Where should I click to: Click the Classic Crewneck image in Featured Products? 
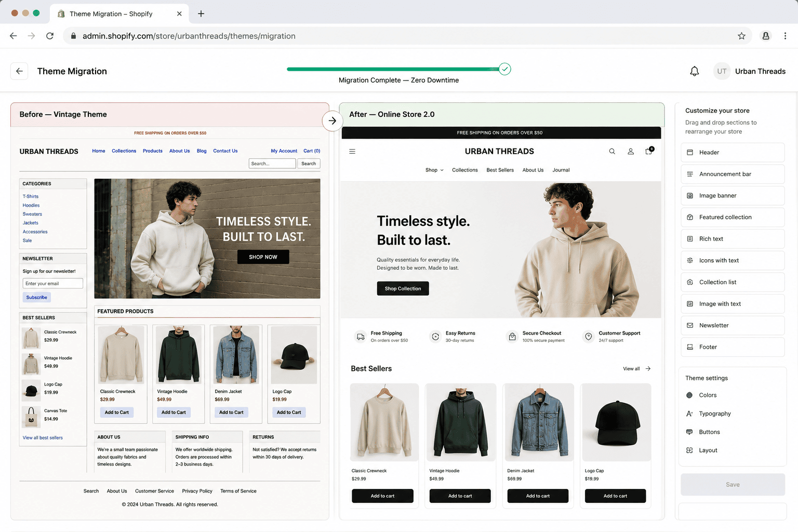pos(121,355)
